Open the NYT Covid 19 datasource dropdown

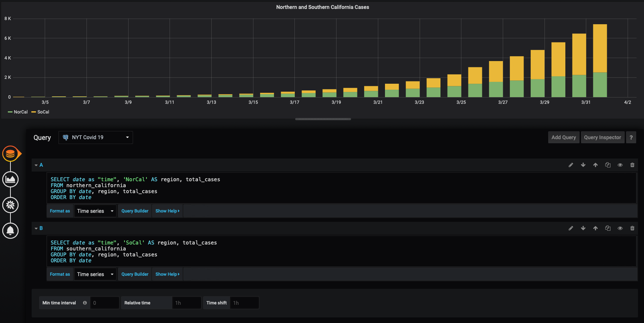[96, 137]
